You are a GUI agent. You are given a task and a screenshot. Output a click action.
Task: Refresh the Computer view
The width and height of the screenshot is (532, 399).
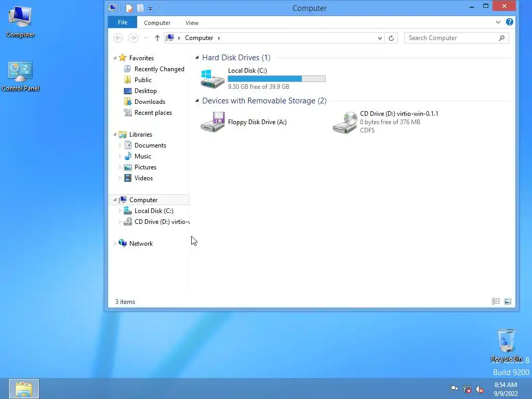click(x=391, y=38)
